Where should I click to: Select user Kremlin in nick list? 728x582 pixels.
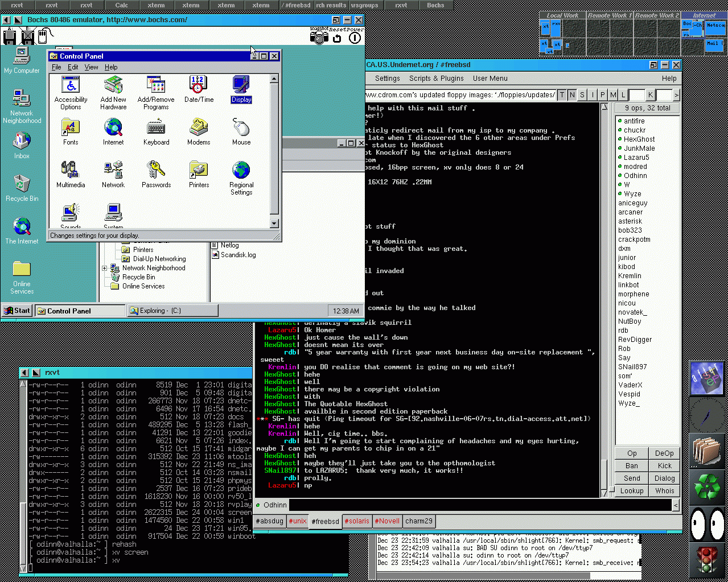point(630,276)
